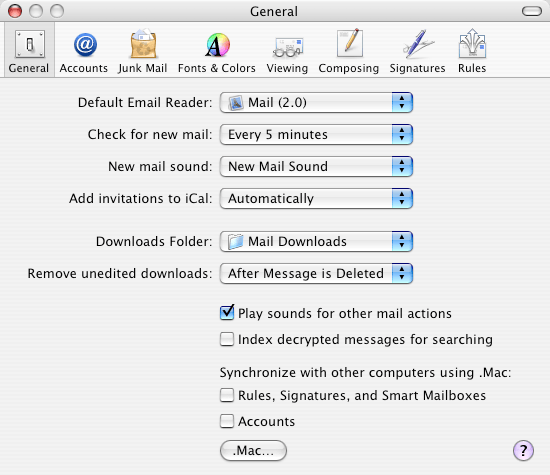This screenshot has height=475, width=550.
Task: Toggle Play sounds for other mail actions
Action: tap(227, 313)
